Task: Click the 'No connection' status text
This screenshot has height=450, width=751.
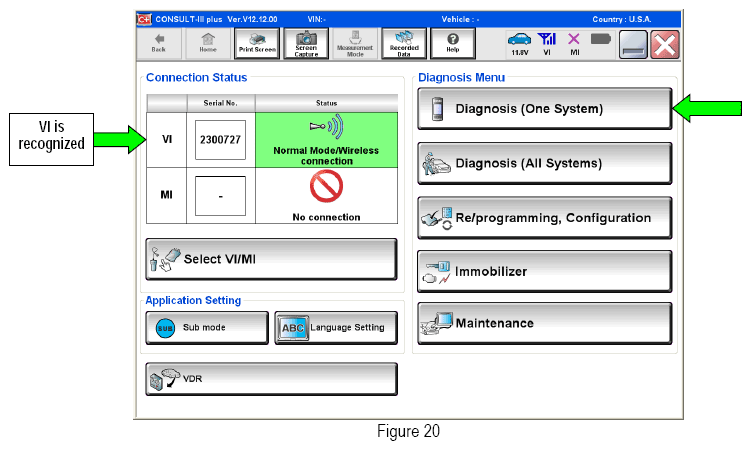Action: [x=326, y=217]
